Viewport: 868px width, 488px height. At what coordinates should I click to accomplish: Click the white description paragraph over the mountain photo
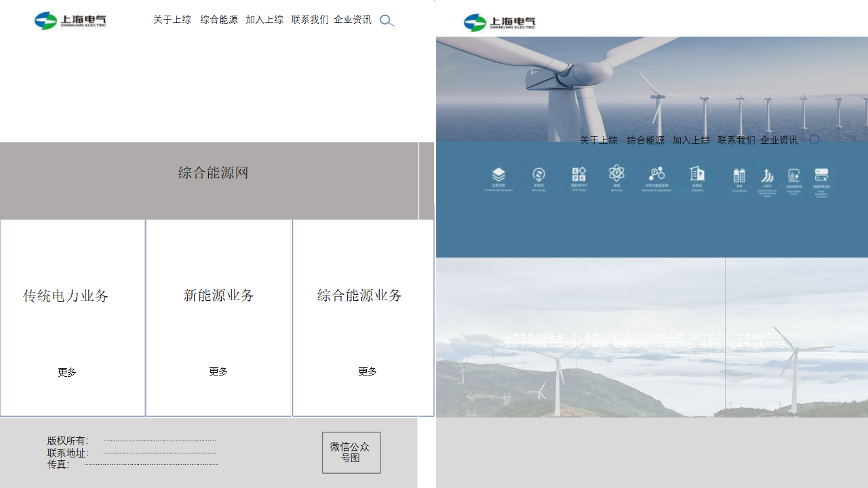click(651, 340)
